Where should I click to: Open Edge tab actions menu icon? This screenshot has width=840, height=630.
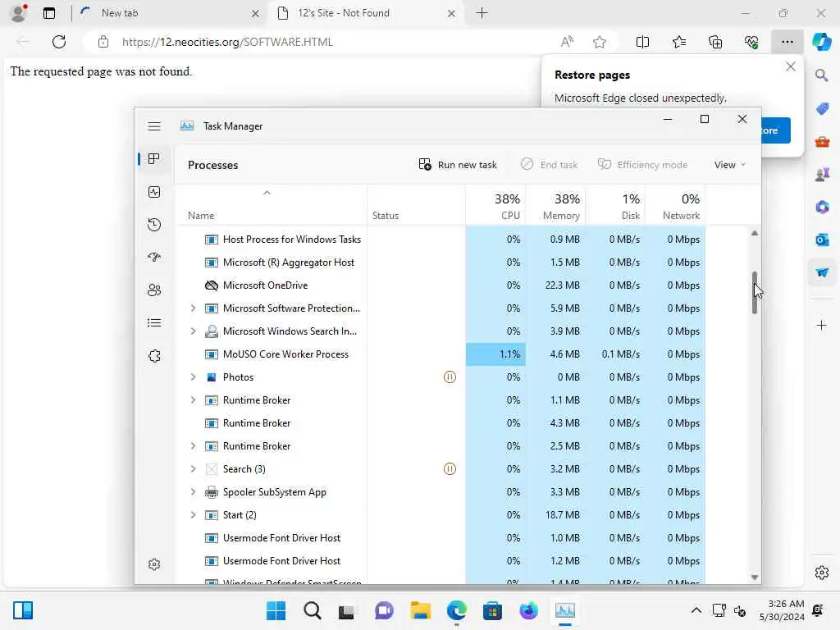click(x=49, y=13)
